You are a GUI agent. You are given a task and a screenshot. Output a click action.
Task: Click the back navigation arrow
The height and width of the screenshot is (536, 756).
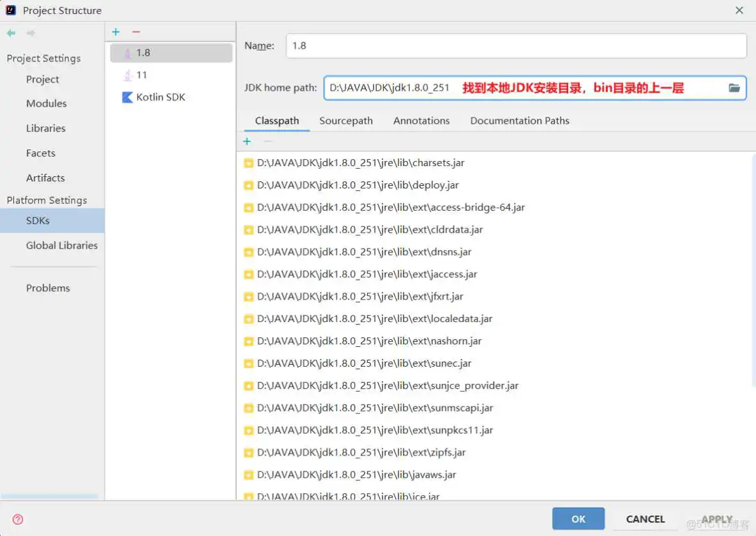[10, 32]
